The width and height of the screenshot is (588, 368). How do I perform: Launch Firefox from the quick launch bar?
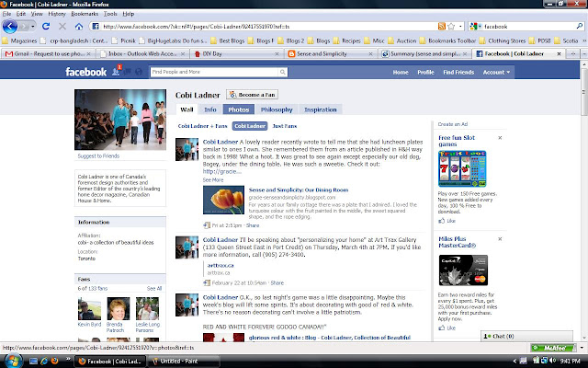[55, 361]
